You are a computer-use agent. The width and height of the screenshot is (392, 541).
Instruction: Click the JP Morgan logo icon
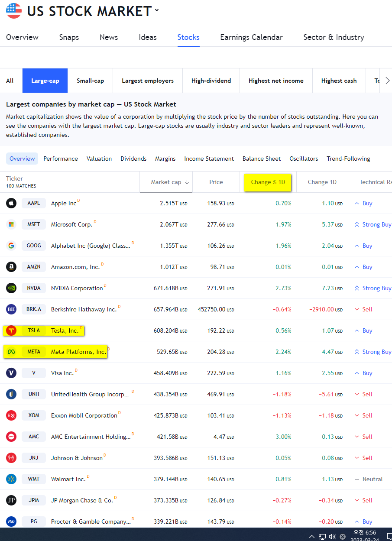click(x=11, y=500)
